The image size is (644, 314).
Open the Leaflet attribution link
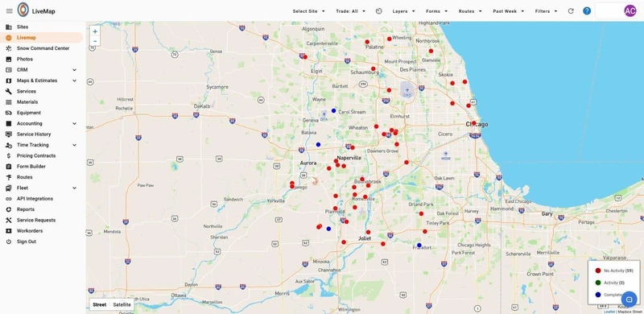[x=609, y=312]
